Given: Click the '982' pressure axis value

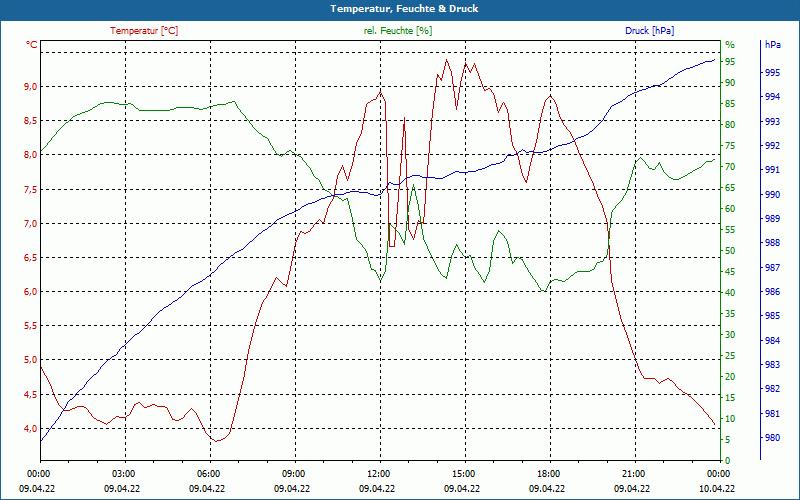Looking at the screenshot, I should point(772,389).
